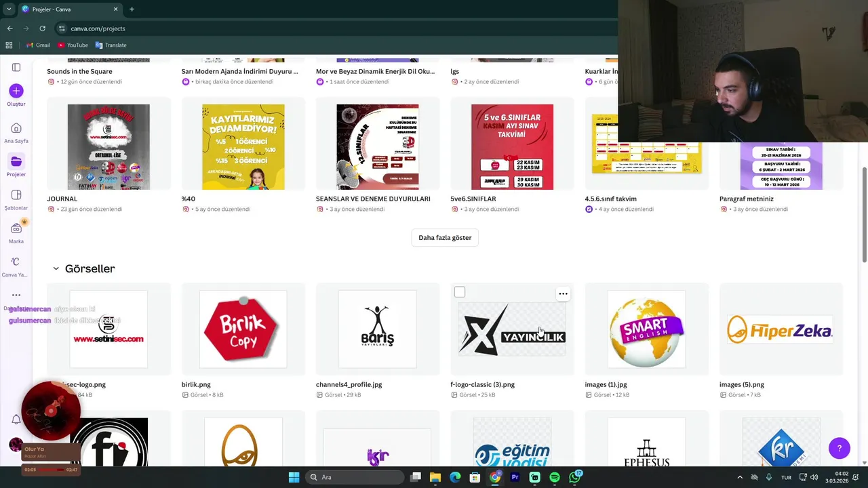Click the Paragraf metniniz title
Viewport: 868px width, 488px height.
[746, 199]
